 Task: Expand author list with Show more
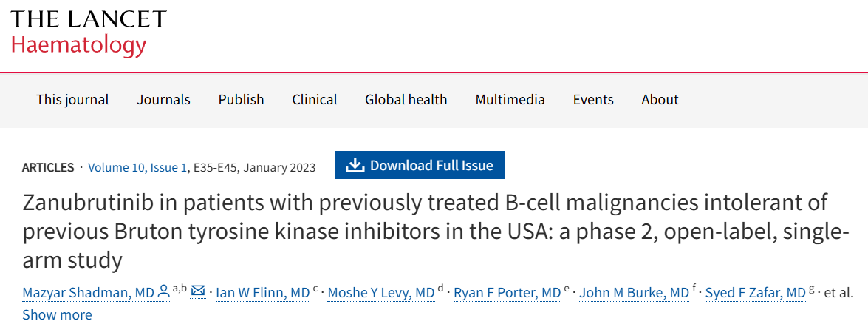point(57,314)
